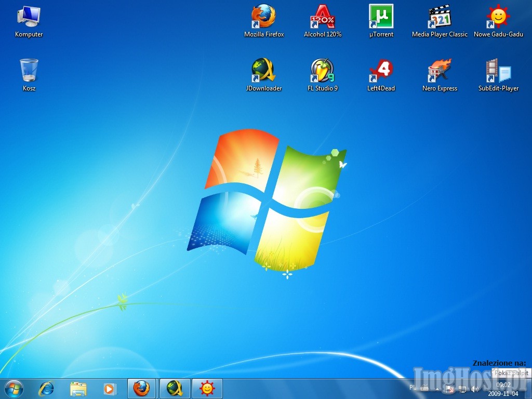Select the SubEdit-Player desktop shortcut
Viewport: 532px width, 399px height.
point(498,75)
